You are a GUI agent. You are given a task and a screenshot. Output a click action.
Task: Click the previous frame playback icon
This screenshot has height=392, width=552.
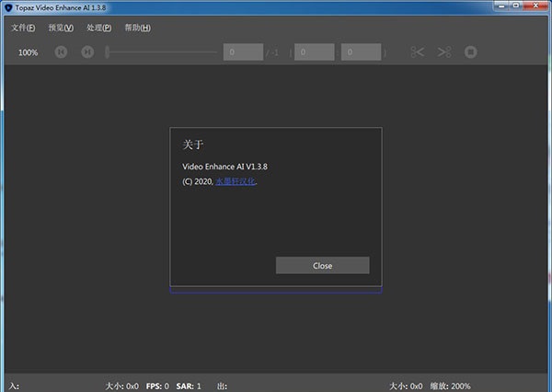62,52
